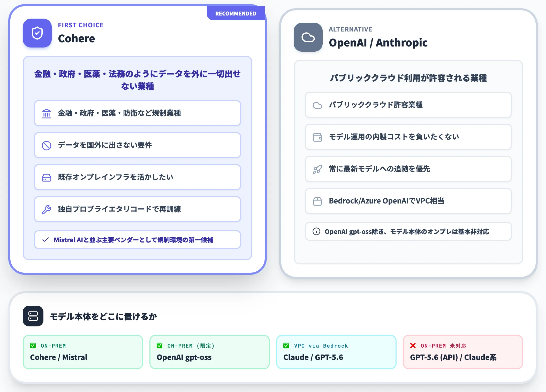Click the hard drive icon for 既存オンプレインフラ
The height and width of the screenshot is (392, 546).
[47, 177]
